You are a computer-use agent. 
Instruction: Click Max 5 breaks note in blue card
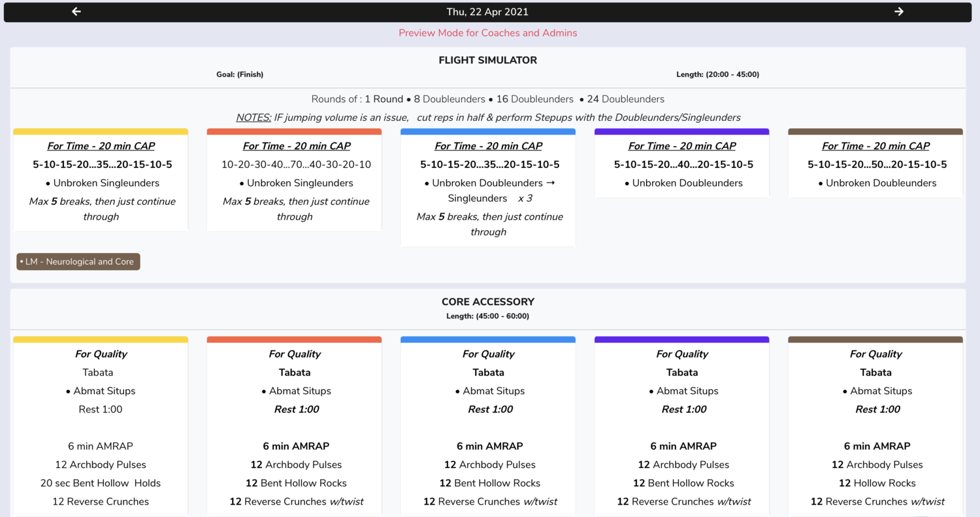tap(490, 224)
